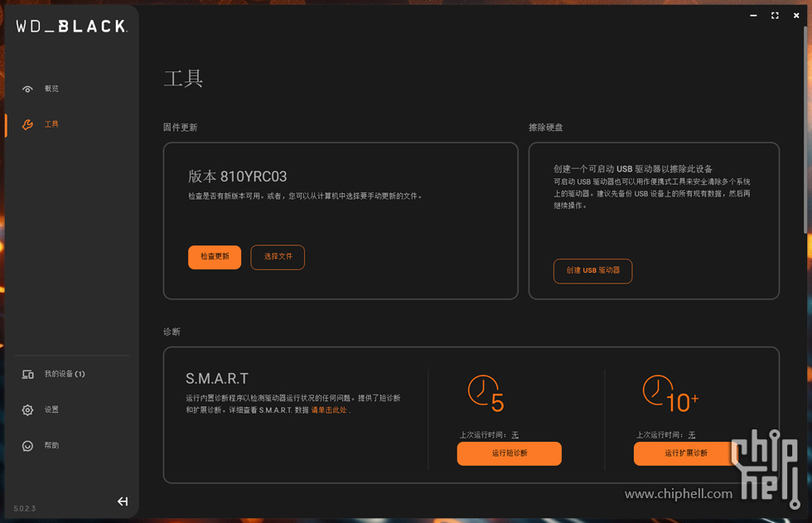Click the 检查是否有新版本可用 description text
The image size is (812, 523).
(x=305, y=196)
